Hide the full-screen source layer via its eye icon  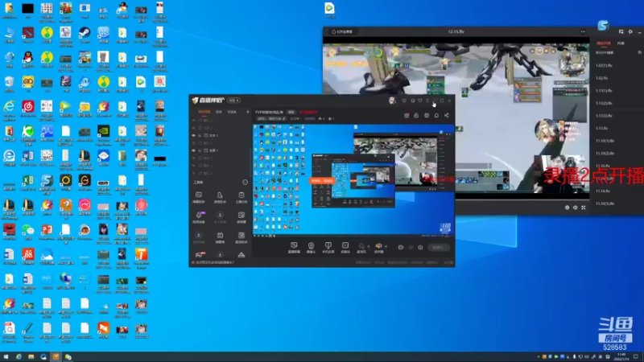click(x=194, y=150)
